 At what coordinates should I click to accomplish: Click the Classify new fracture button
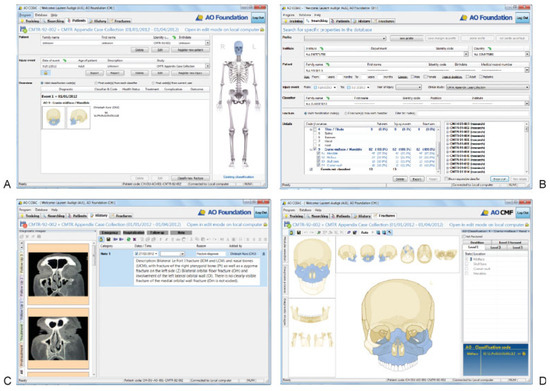click(191, 178)
